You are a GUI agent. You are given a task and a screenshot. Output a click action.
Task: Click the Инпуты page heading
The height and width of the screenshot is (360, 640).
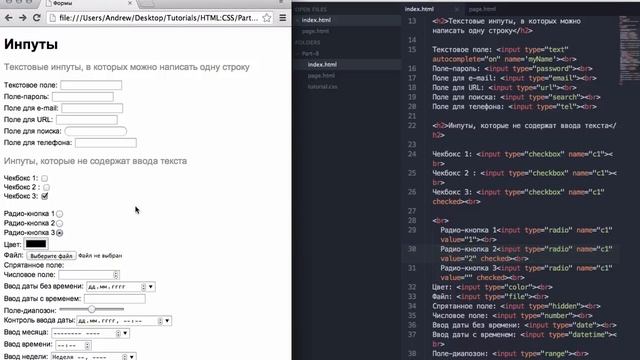[x=31, y=44]
